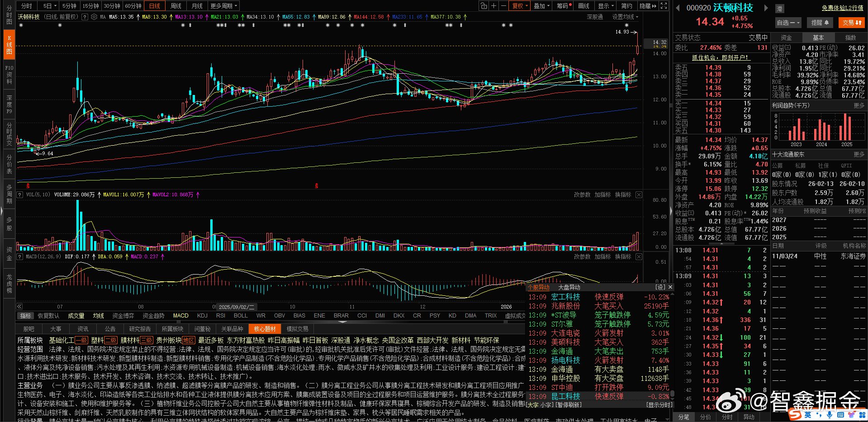Expand 更多 in 十大流通股东 section

tap(859, 154)
